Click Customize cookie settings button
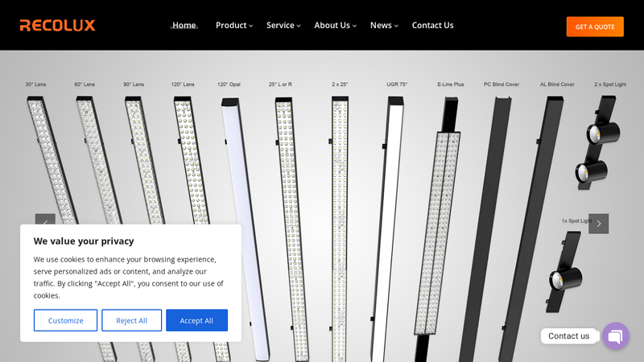 (x=66, y=320)
